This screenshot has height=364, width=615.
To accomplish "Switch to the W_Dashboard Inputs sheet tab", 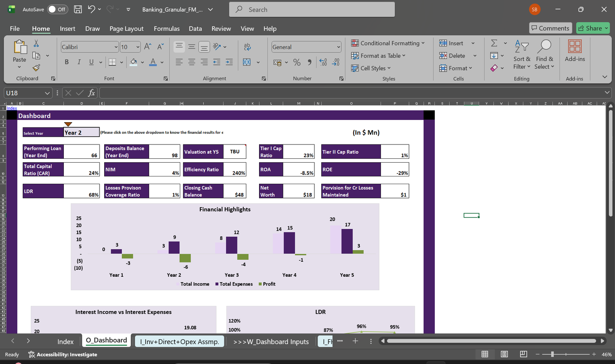I will coord(271,342).
